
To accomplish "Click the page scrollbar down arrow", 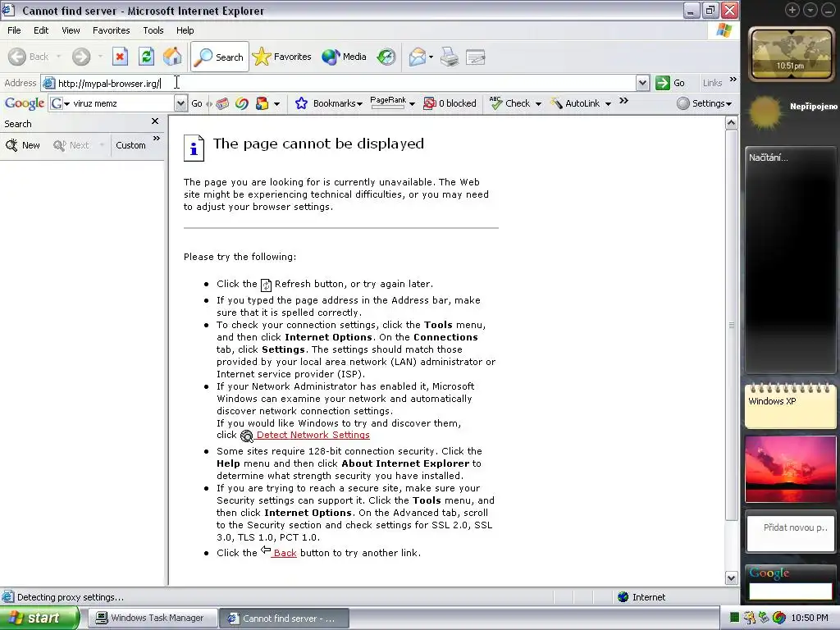I will [731, 577].
